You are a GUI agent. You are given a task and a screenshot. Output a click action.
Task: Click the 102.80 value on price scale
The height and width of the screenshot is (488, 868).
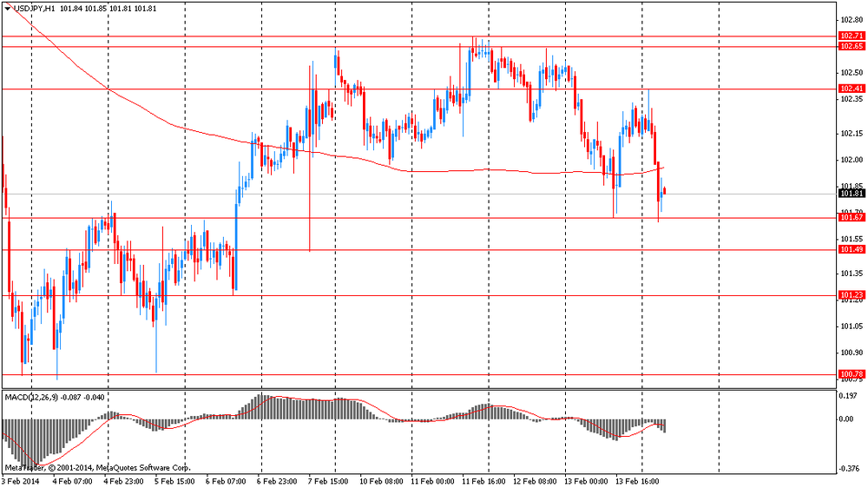851,19
